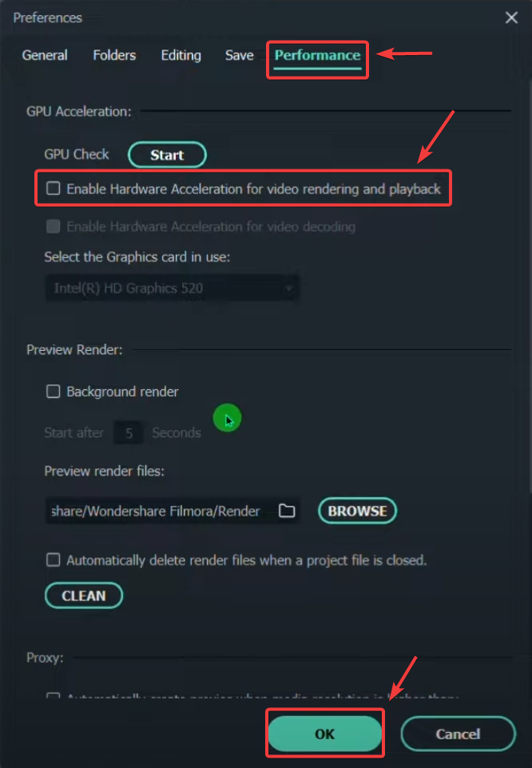The height and width of the screenshot is (768, 532).
Task: Open the Folders tab
Action: point(114,55)
